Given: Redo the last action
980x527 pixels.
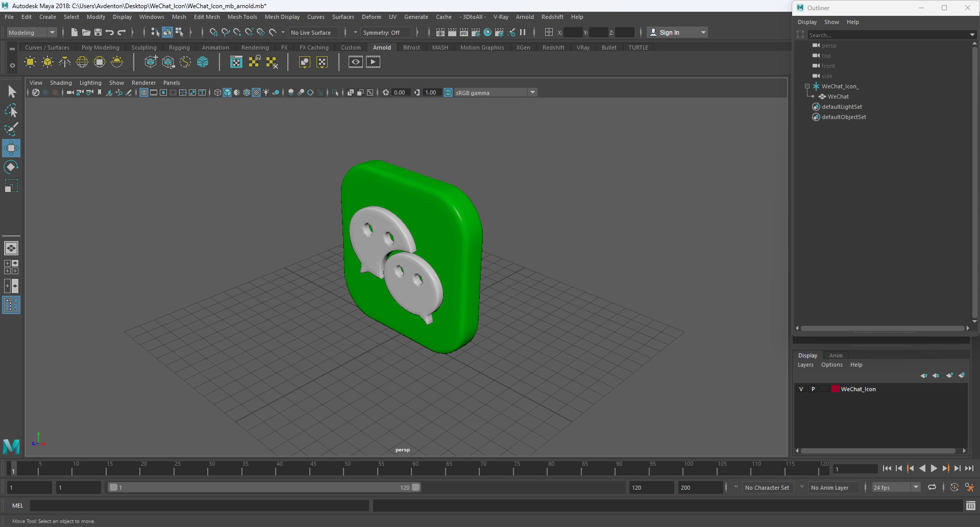Looking at the screenshot, I should pos(121,32).
